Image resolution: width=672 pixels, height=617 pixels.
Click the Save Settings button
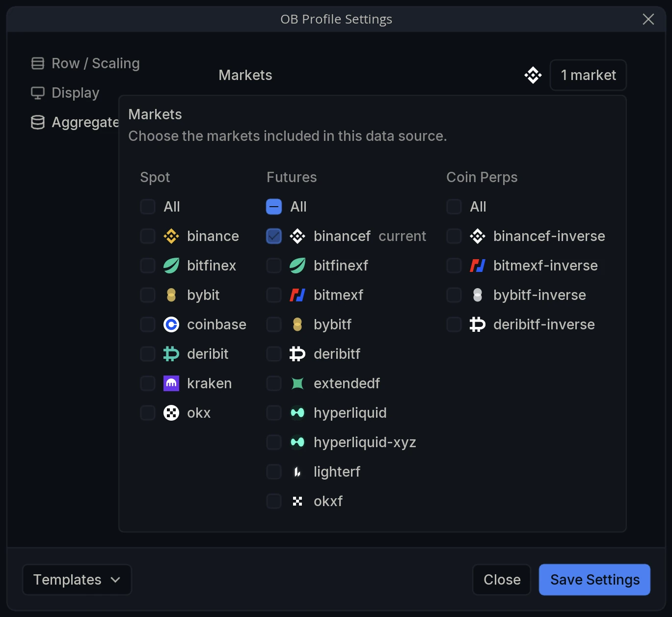[x=594, y=580]
